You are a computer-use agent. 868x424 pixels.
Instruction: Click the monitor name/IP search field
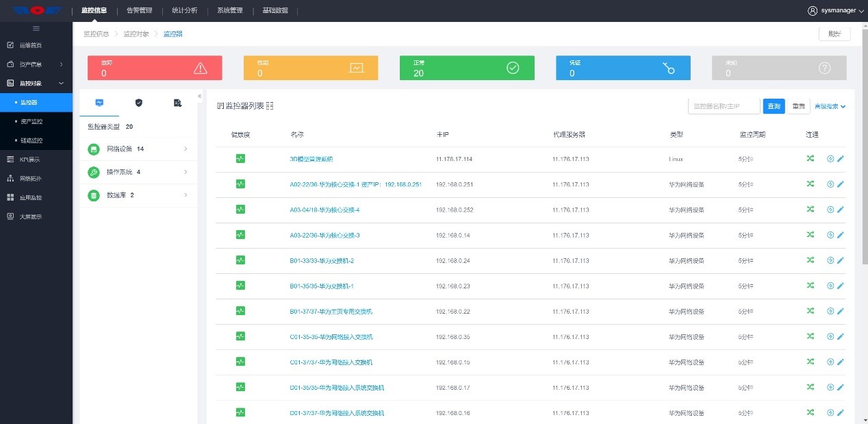(724, 106)
